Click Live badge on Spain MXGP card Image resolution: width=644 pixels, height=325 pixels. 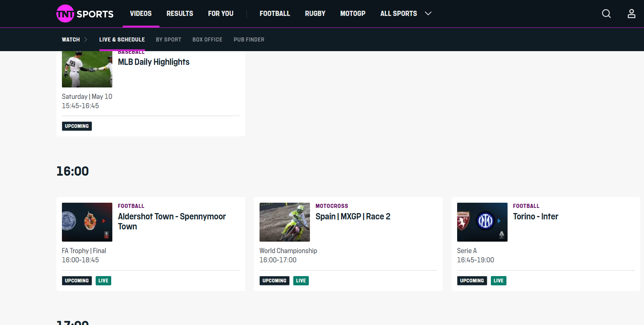[301, 281]
